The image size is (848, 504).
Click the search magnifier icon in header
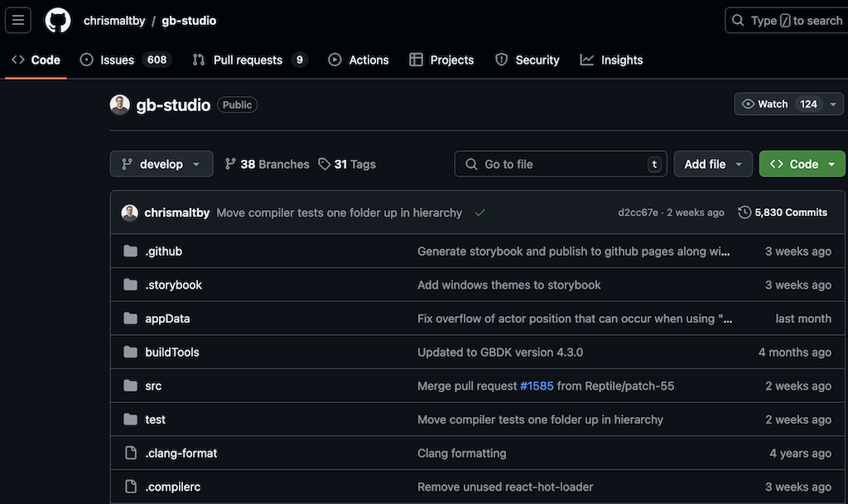click(738, 21)
